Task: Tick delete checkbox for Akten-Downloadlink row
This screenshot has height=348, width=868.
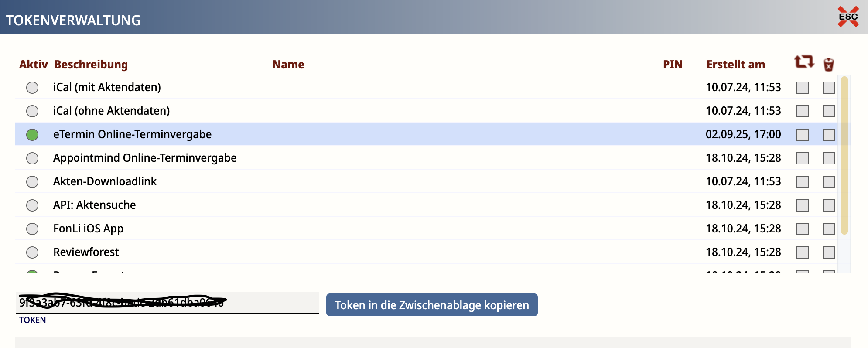Action: point(828,182)
